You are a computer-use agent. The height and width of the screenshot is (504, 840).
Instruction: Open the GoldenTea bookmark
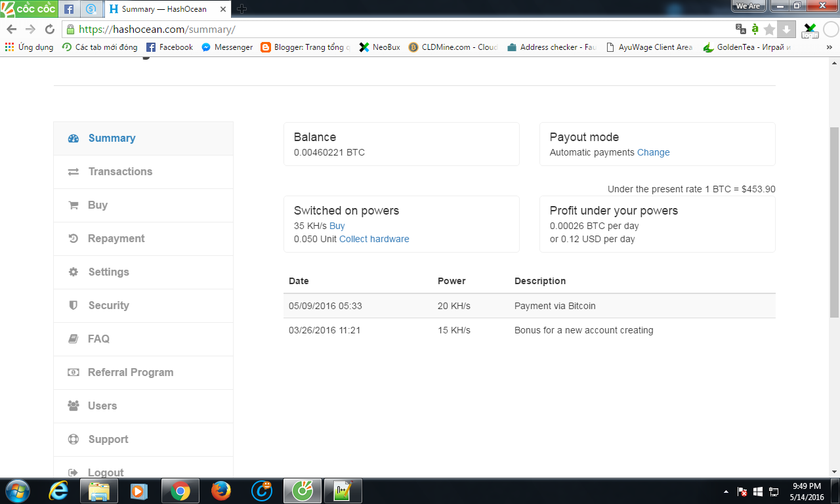(747, 47)
